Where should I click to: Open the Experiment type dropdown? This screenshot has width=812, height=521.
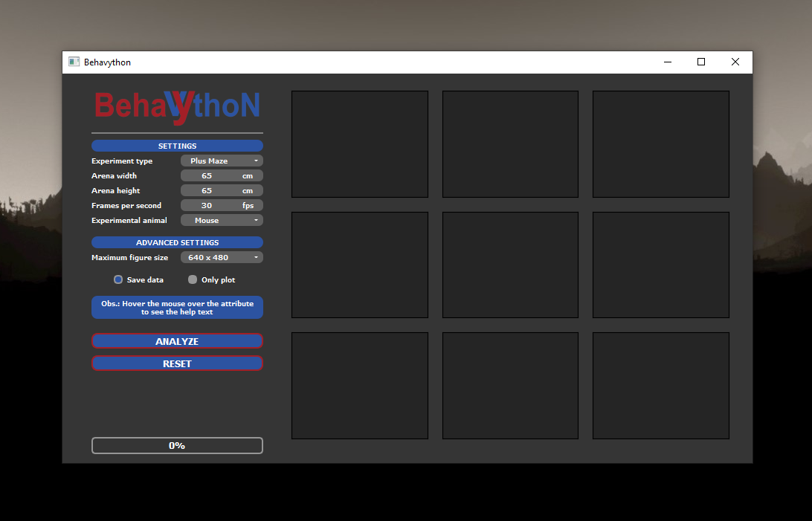(222, 161)
